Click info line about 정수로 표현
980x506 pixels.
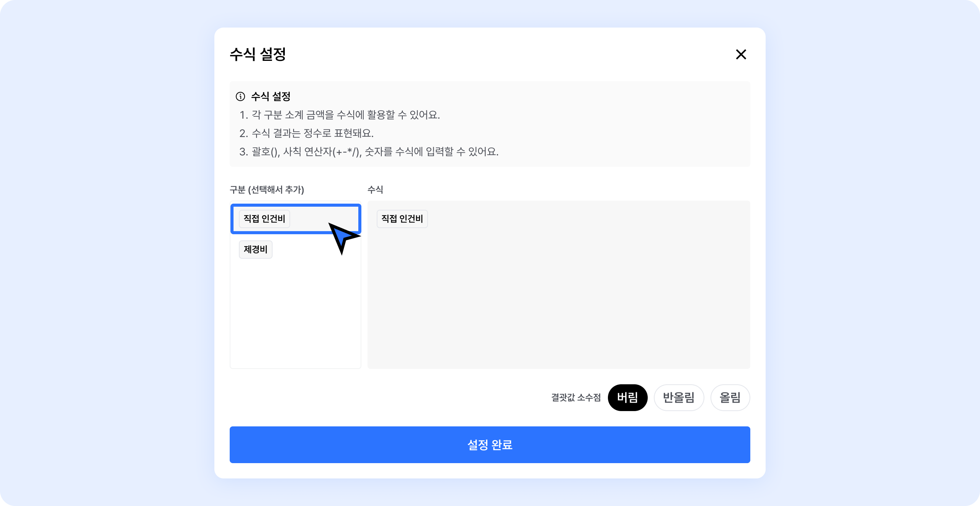[x=306, y=133]
